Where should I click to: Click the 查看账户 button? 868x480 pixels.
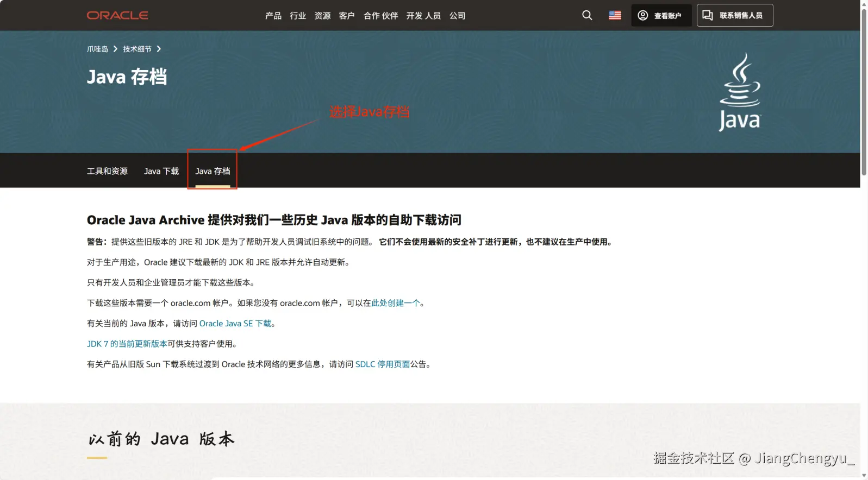point(661,15)
